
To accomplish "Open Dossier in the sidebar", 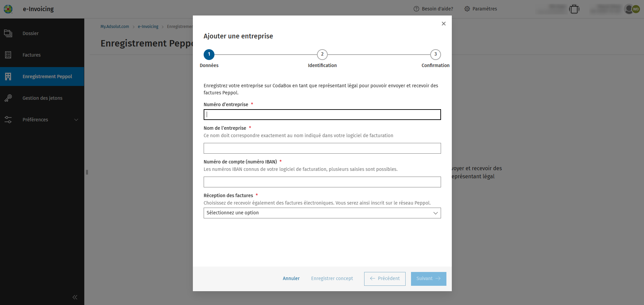I will coord(42,33).
